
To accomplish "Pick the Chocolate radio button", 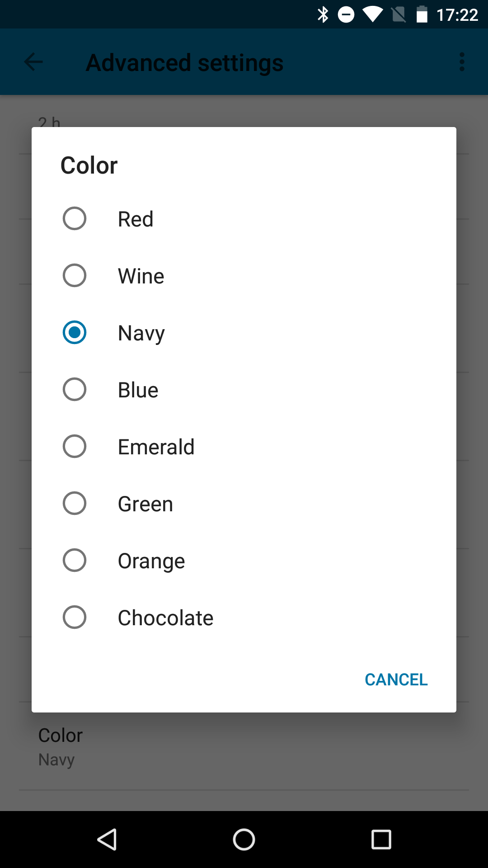I will click(x=75, y=618).
